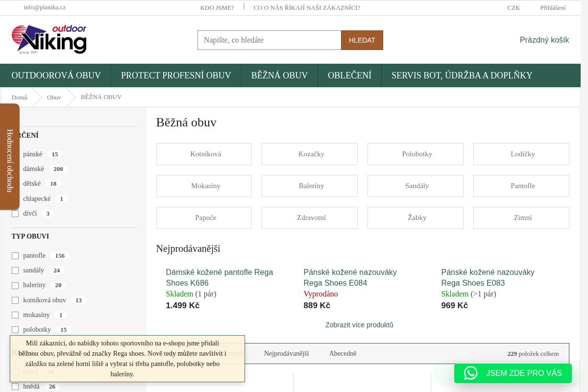This screenshot has height=392, width=588.
Task: Check the mokasíny filter checkbox
Action: pyautogui.click(x=15, y=315)
